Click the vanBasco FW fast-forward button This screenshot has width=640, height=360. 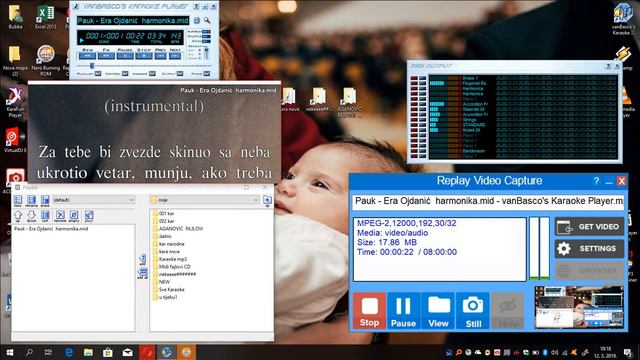(x=106, y=56)
